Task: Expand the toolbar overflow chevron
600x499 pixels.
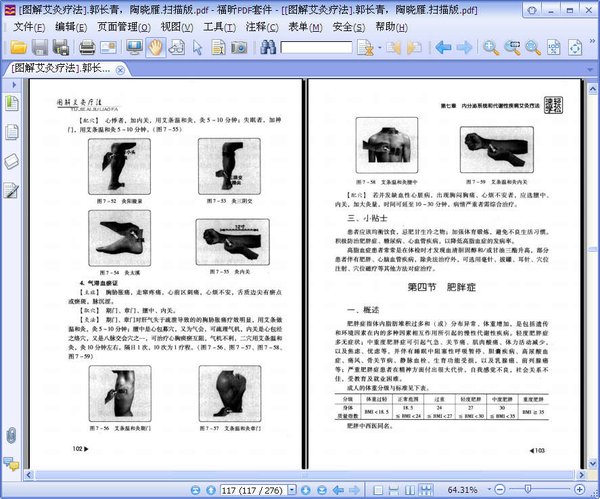Action: click(x=592, y=41)
